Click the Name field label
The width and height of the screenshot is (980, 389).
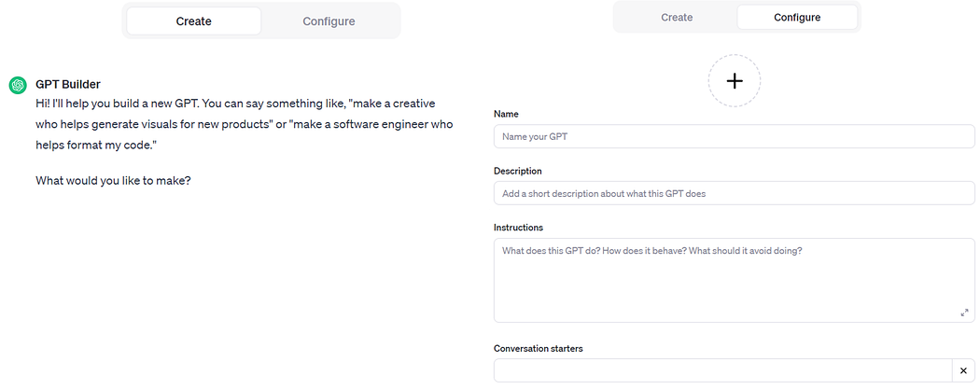506,114
